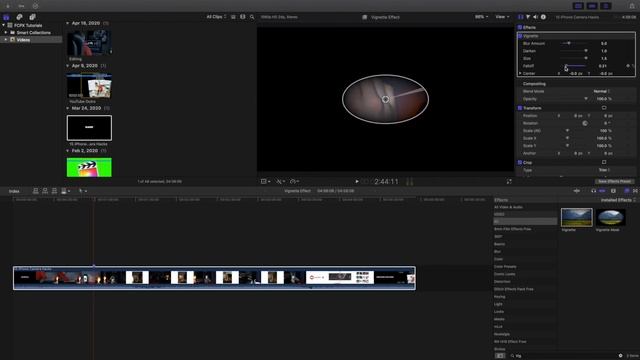Click the Save Effects Preset button

614,181
